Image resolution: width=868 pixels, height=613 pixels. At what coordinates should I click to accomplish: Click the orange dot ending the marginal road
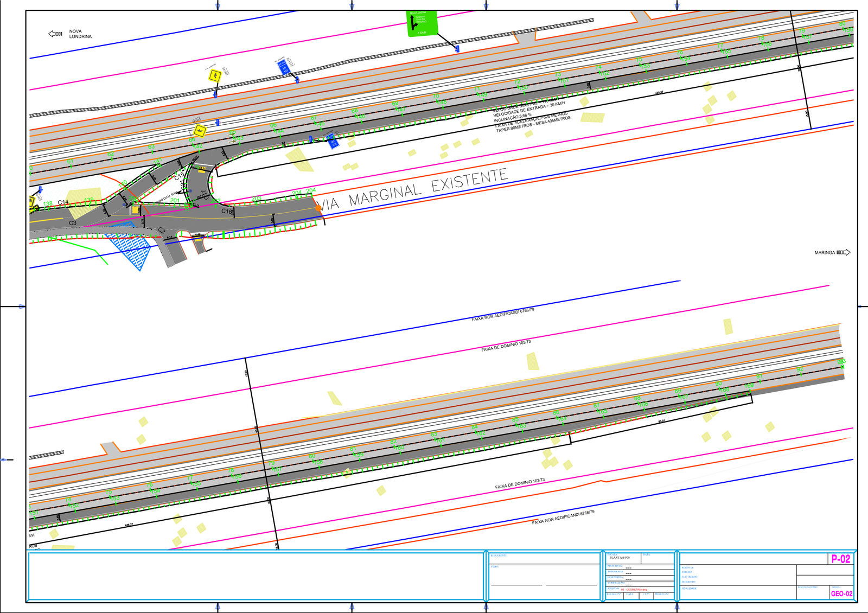point(318,208)
